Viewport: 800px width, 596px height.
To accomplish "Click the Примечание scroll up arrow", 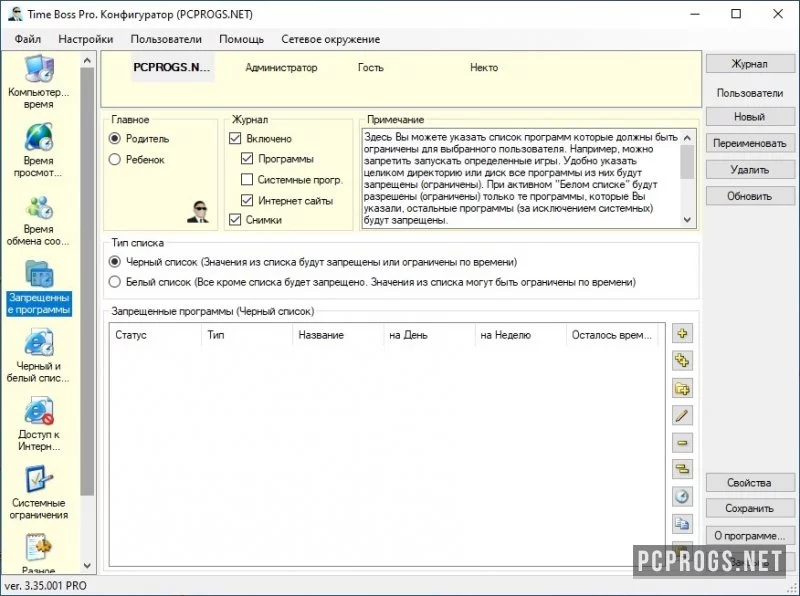I will pyautogui.click(x=687, y=137).
